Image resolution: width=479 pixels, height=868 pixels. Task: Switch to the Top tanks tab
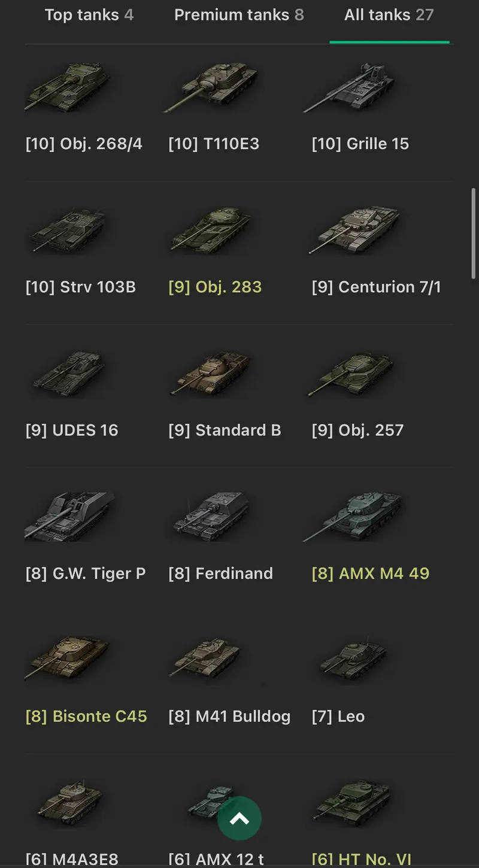point(89,15)
